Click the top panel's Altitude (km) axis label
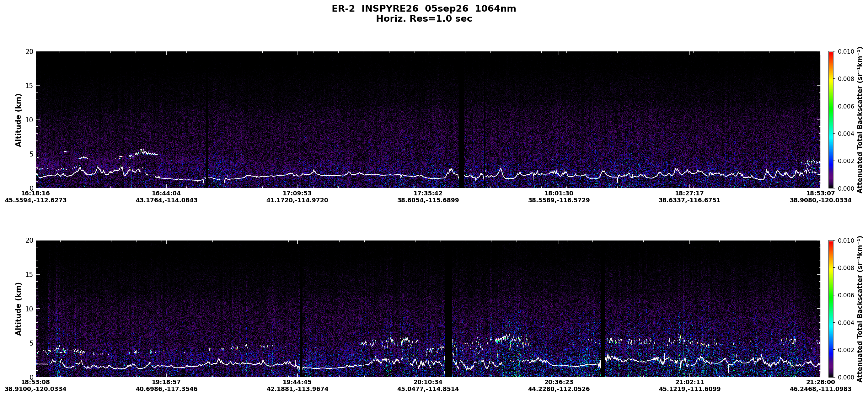Image resolution: width=868 pixels, height=397 pixels. [18, 120]
